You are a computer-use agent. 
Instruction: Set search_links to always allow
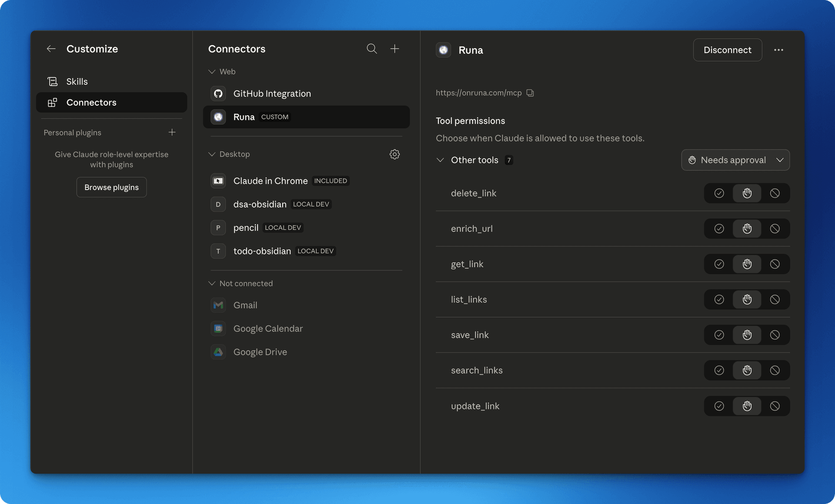pyautogui.click(x=719, y=370)
